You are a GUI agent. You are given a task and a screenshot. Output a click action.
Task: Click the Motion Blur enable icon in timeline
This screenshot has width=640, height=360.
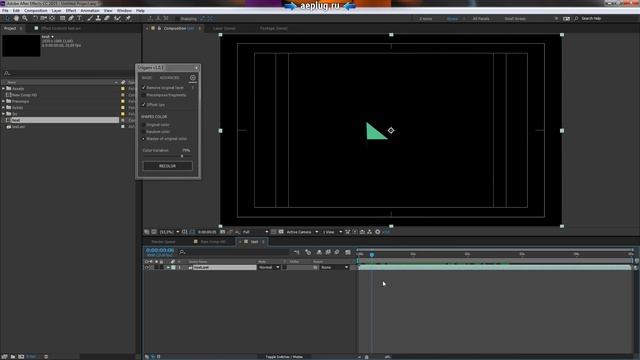(337, 252)
